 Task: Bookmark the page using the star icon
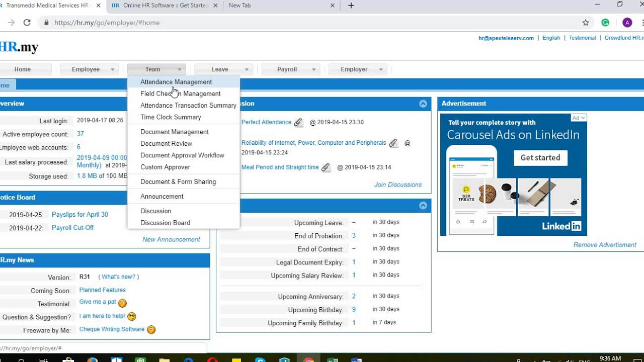pyautogui.click(x=587, y=22)
